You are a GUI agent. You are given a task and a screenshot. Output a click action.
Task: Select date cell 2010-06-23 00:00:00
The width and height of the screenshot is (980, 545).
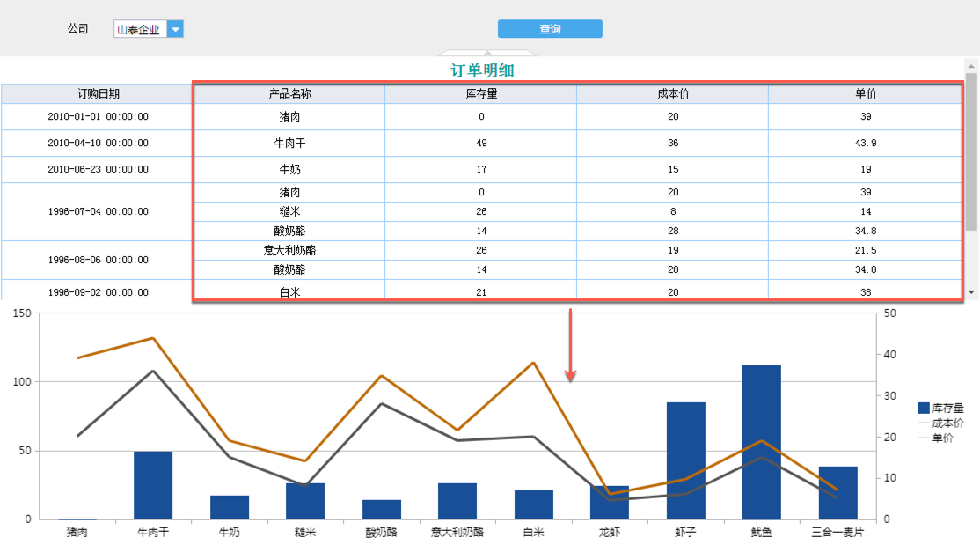point(98,169)
